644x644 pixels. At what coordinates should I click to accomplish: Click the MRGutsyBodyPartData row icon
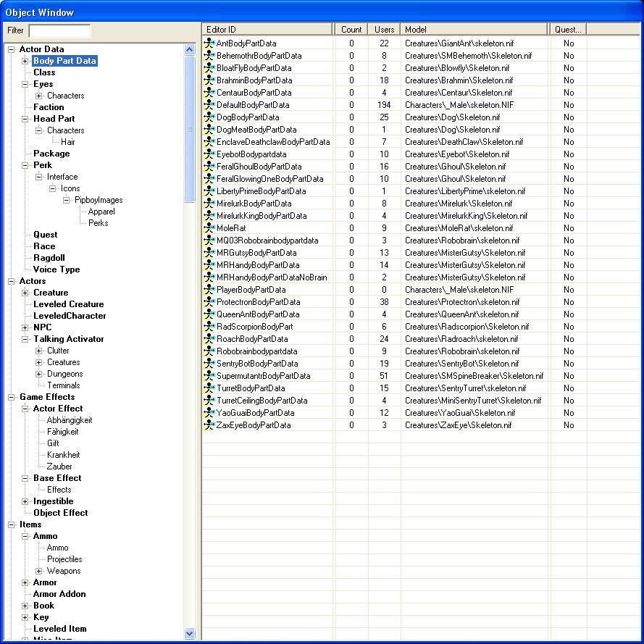[x=209, y=253]
